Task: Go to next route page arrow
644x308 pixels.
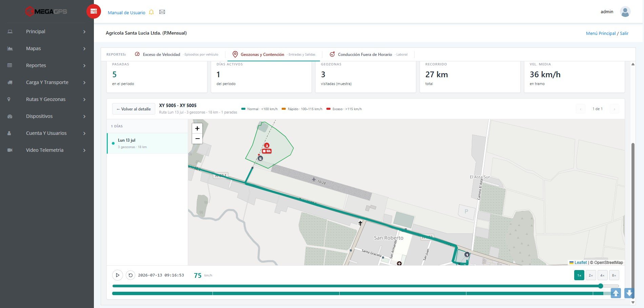Action: 614,109
